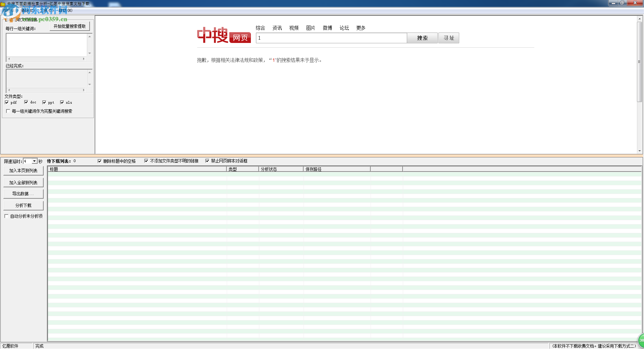Enable 每一组关键词作为完整关键词搜索 option

8,111
